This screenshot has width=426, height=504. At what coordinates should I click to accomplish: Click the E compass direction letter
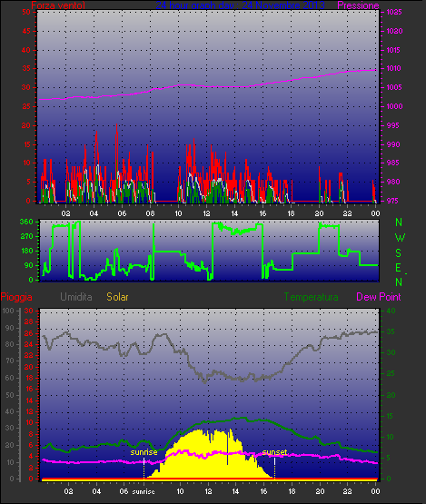click(x=398, y=267)
